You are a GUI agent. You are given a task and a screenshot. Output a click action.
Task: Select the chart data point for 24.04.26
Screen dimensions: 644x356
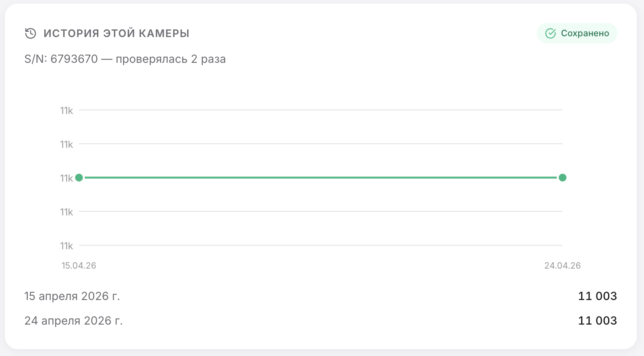coord(563,178)
